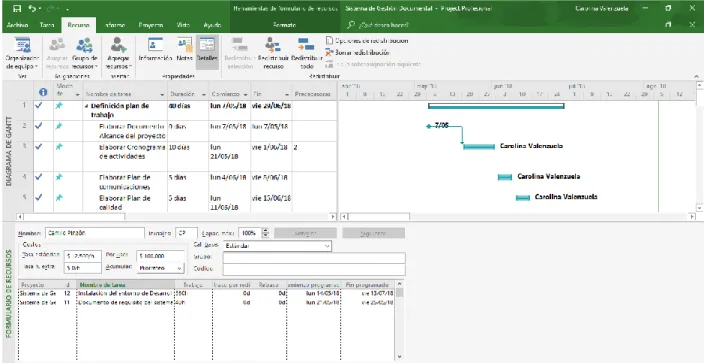
Task: Click pin icon in row 1 Modo column
Action: click(59, 106)
